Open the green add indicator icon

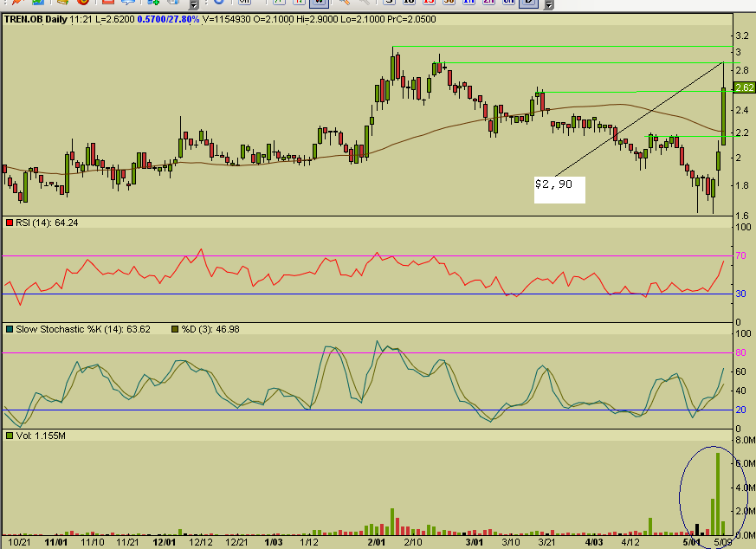tap(152, 4)
